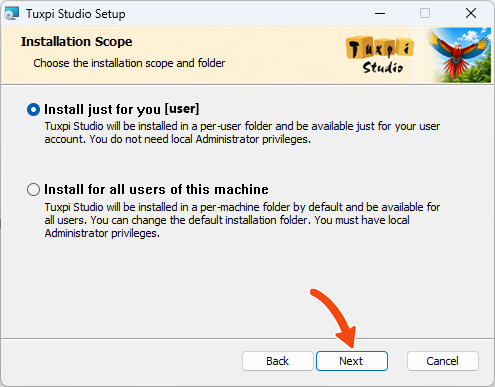Click 'Install for all users of this machine' label
The width and height of the screenshot is (495, 387).
[156, 189]
